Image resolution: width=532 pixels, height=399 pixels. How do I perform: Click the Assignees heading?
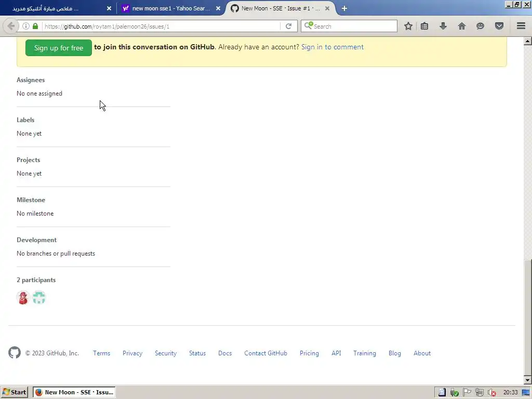31,80
